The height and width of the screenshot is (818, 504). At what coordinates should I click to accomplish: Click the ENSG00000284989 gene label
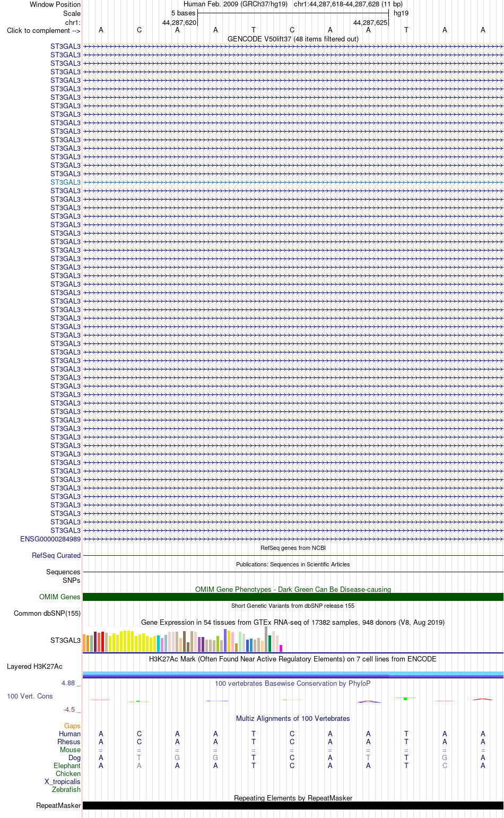point(50,539)
